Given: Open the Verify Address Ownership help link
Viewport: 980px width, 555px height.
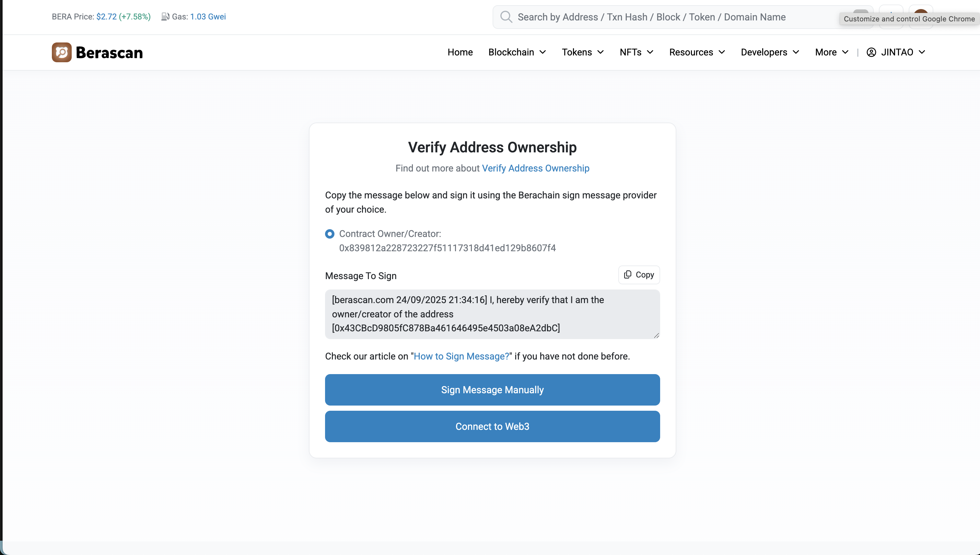Looking at the screenshot, I should coord(535,168).
